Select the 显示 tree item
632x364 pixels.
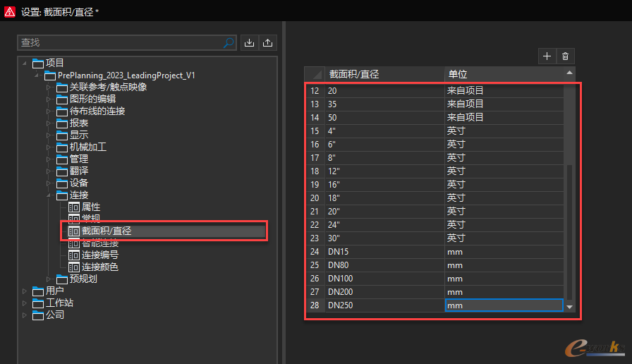pyautogui.click(x=79, y=135)
